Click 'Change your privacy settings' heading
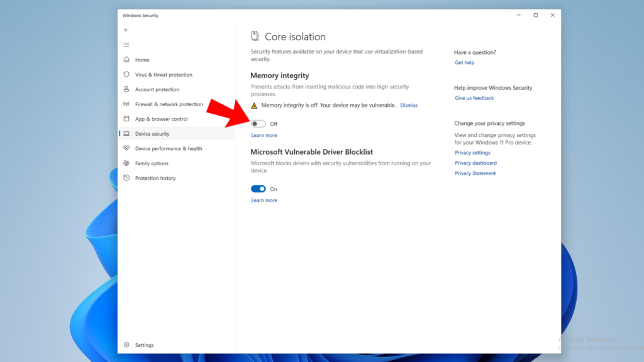Screen dimensions: 644x362 pyautogui.click(x=489, y=123)
